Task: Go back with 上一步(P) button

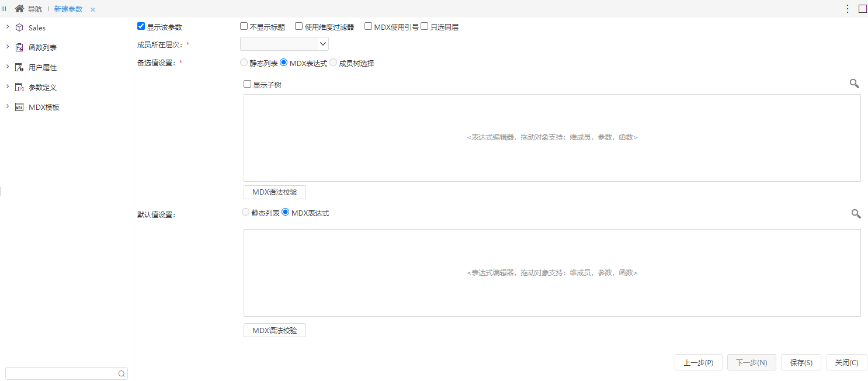Action: click(x=699, y=362)
